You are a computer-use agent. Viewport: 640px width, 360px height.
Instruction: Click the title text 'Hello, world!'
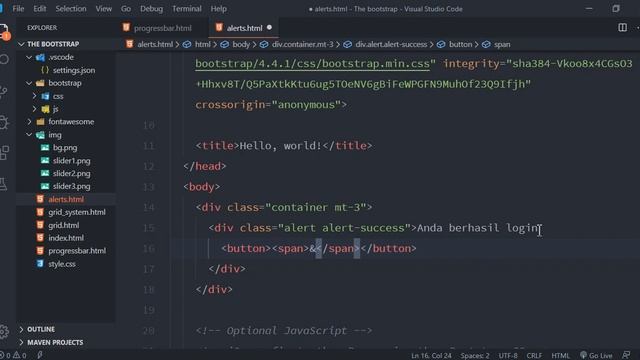280,146
